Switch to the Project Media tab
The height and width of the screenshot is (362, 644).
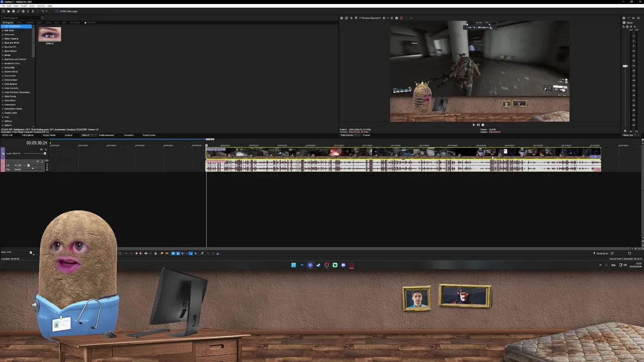[x=49, y=135]
